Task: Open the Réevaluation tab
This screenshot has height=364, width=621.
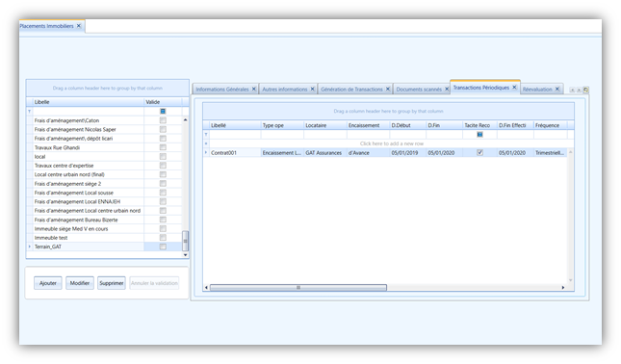Action: pyautogui.click(x=537, y=90)
